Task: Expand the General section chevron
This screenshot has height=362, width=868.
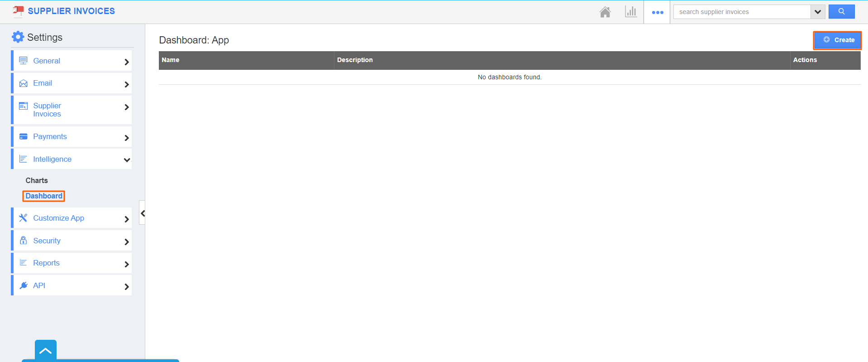Action: pos(127,62)
